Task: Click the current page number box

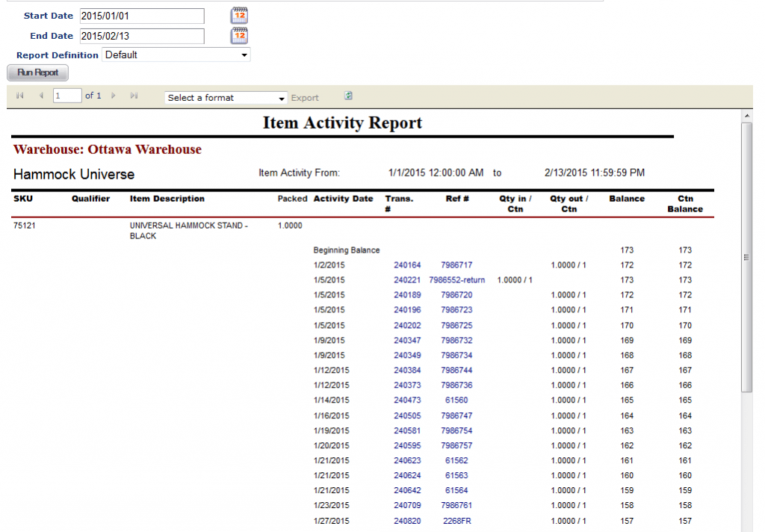Action: pyautogui.click(x=67, y=96)
